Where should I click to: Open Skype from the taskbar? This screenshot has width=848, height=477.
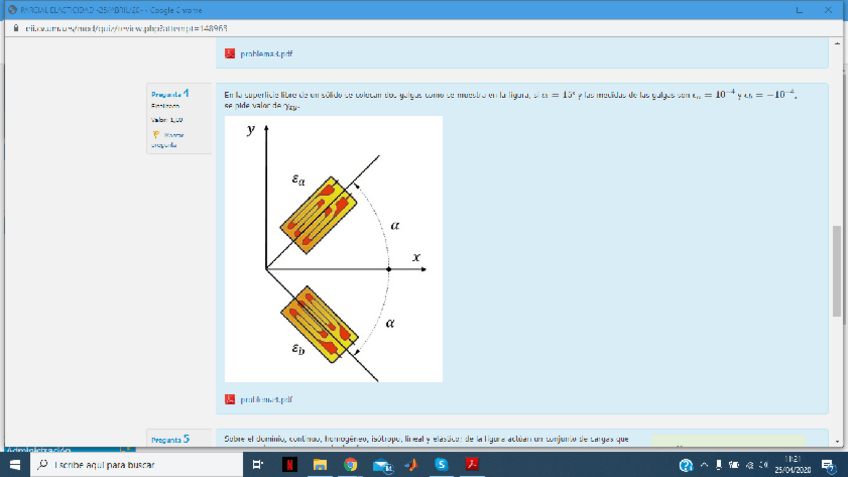tap(441, 465)
